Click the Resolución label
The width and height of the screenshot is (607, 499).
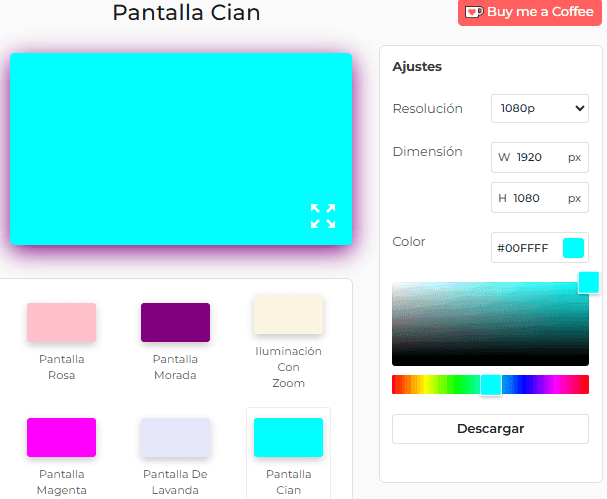427,109
